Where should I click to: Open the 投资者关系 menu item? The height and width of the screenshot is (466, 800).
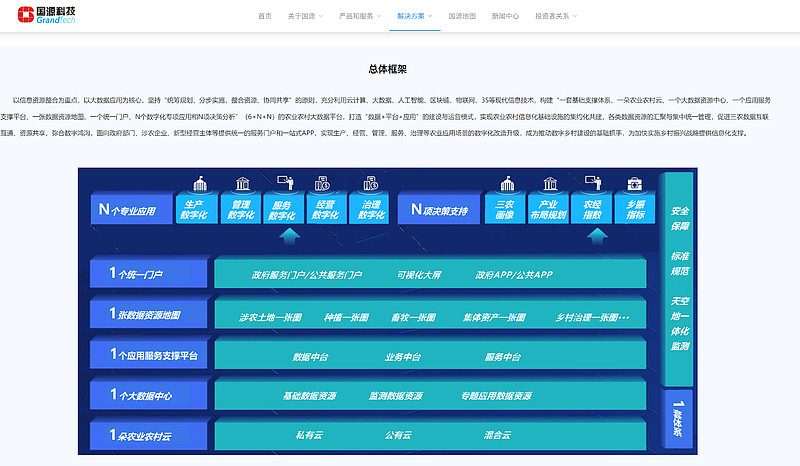coord(552,16)
